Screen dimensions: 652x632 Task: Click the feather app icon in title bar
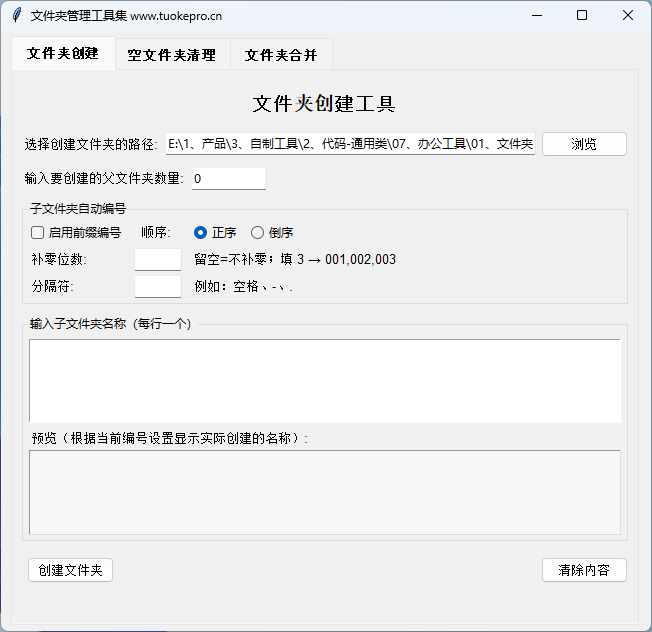pyautogui.click(x=15, y=15)
